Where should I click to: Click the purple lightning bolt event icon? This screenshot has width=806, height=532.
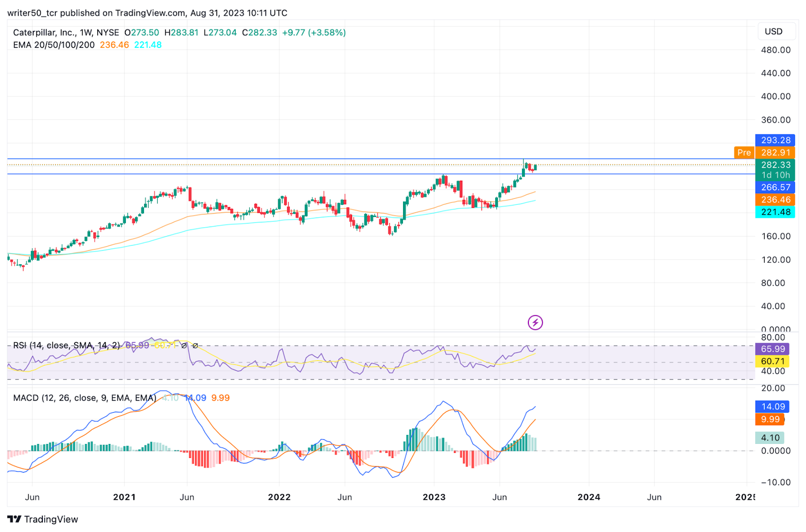pos(535,322)
